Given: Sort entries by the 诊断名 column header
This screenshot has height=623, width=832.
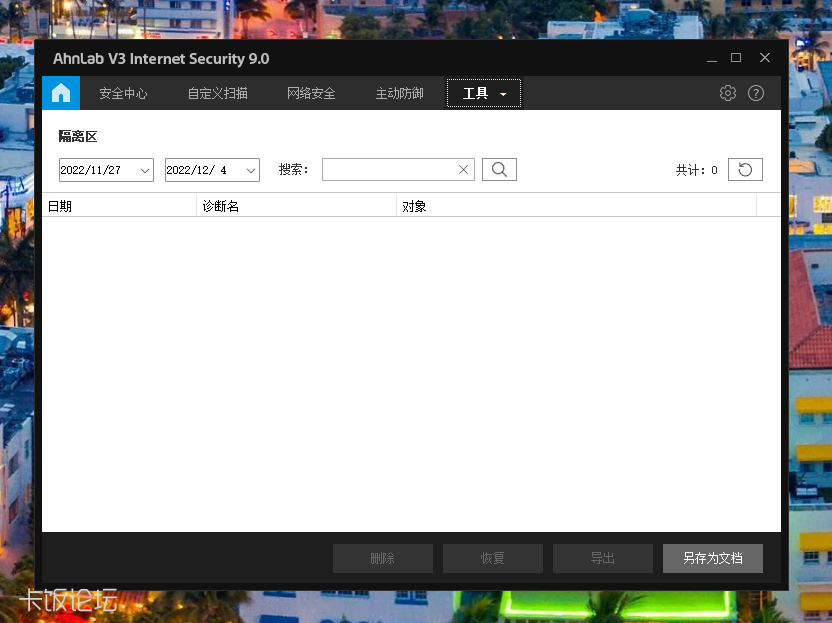Looking at the screenshot, I should (x=220, y=205).
